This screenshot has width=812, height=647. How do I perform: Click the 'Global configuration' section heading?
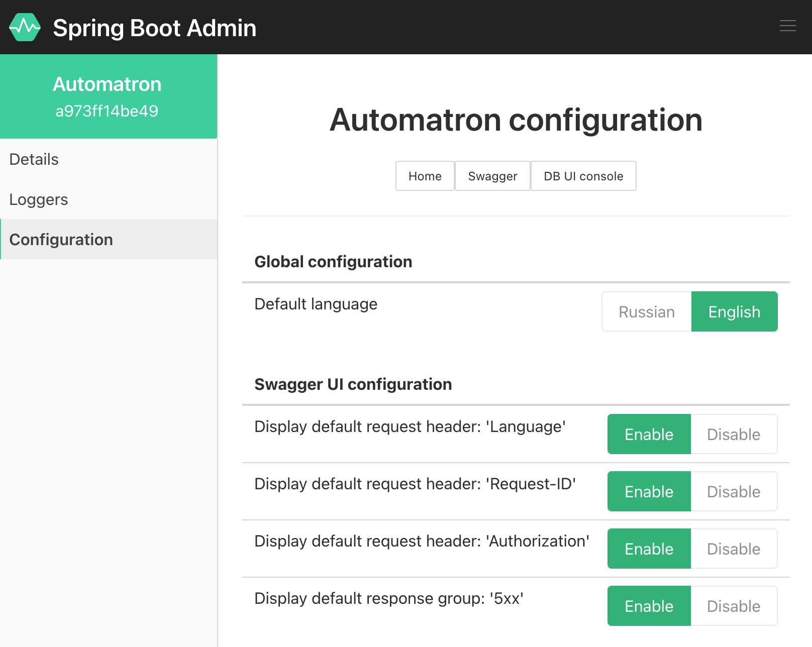333,262
